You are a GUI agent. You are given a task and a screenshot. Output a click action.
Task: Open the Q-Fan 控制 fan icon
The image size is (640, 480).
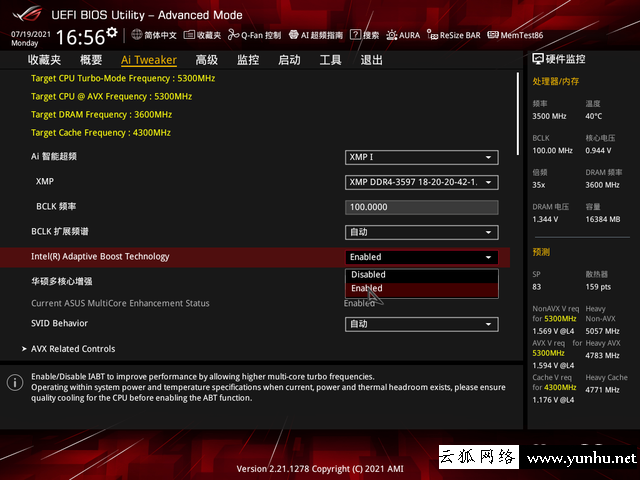click(x=233, y=35)
